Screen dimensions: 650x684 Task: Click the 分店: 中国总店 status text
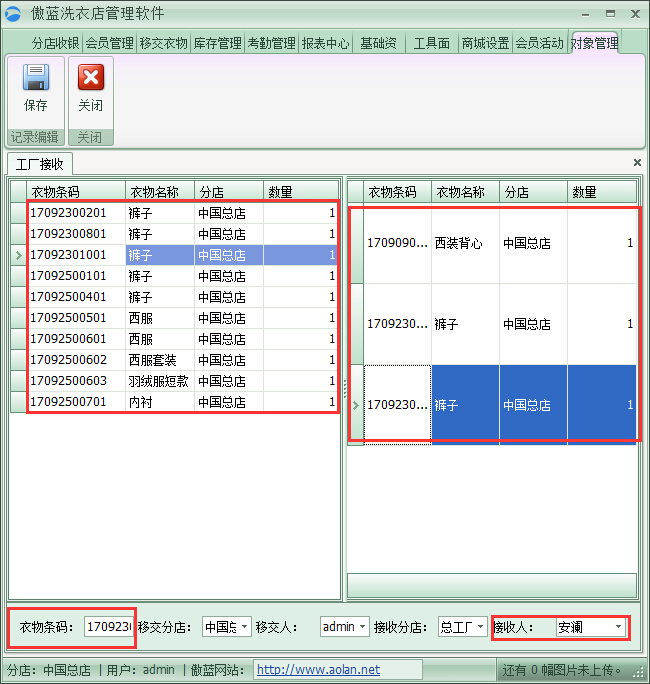49,670
